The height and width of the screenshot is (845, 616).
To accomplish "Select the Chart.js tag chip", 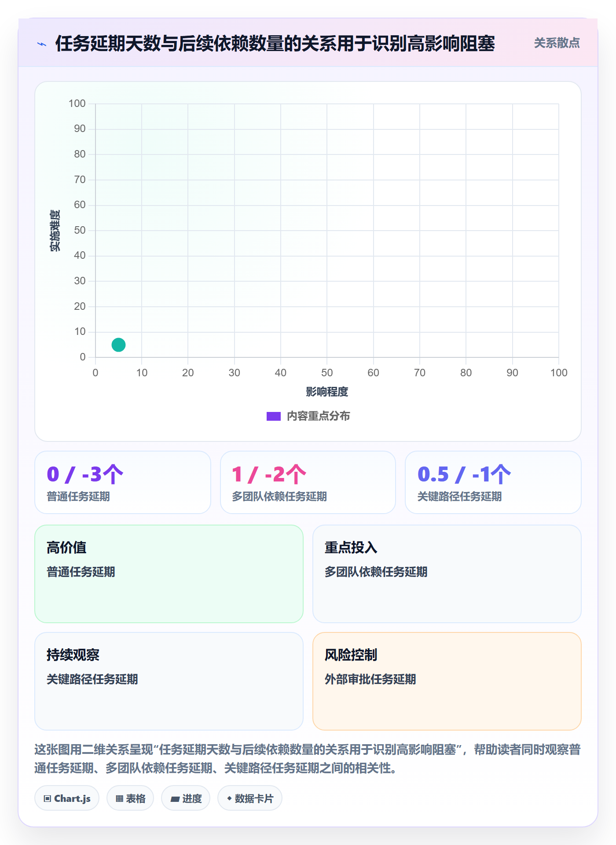I will pyautogui.click(x=67, y=798).
